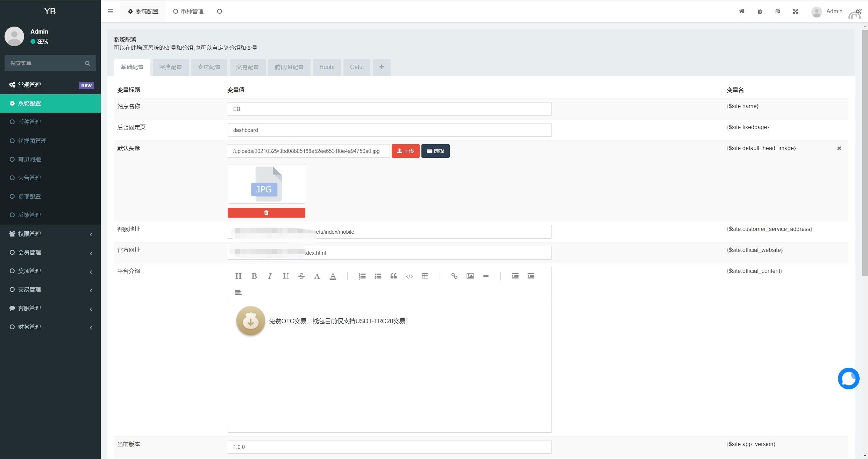Apply text background color in editor
Screen dimensions: 868x459
pos(333,276)
